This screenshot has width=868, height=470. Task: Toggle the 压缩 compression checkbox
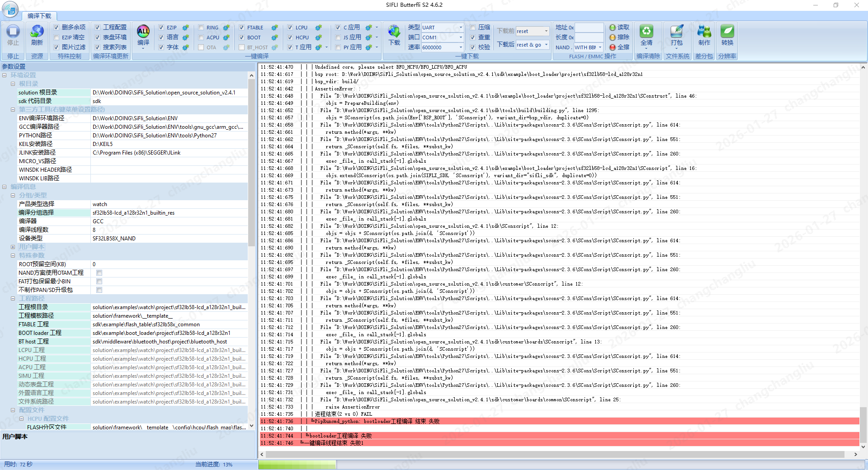click(x=472, y=28)
